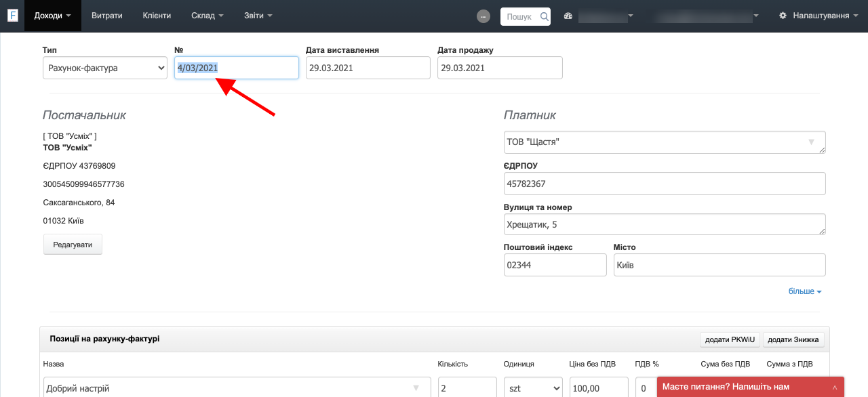Open the payer selector ТОВ "Щастя"
Viewport: 868px width, 397px height.
coord(665,142)
